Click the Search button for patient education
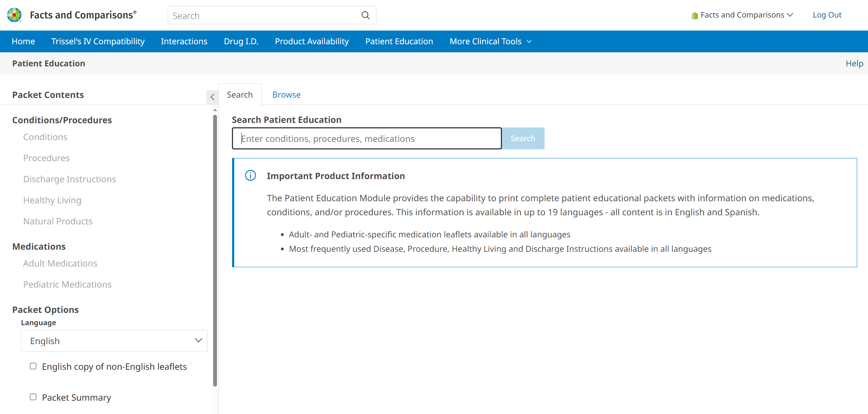 [x=522, y=138]
